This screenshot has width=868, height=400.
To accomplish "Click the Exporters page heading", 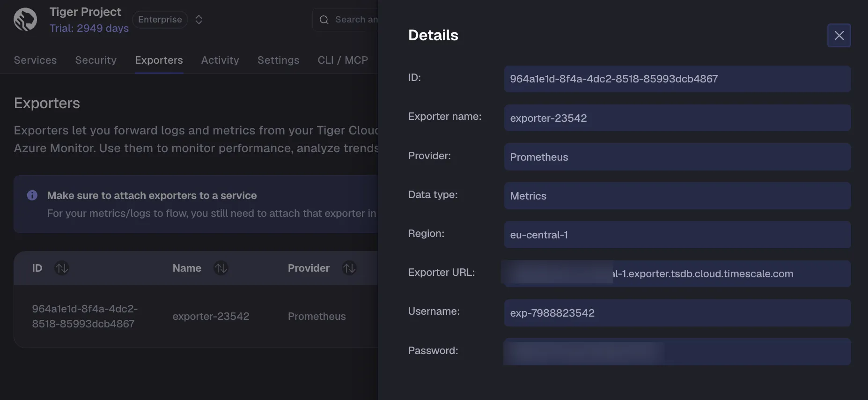I will click(47, 103).
